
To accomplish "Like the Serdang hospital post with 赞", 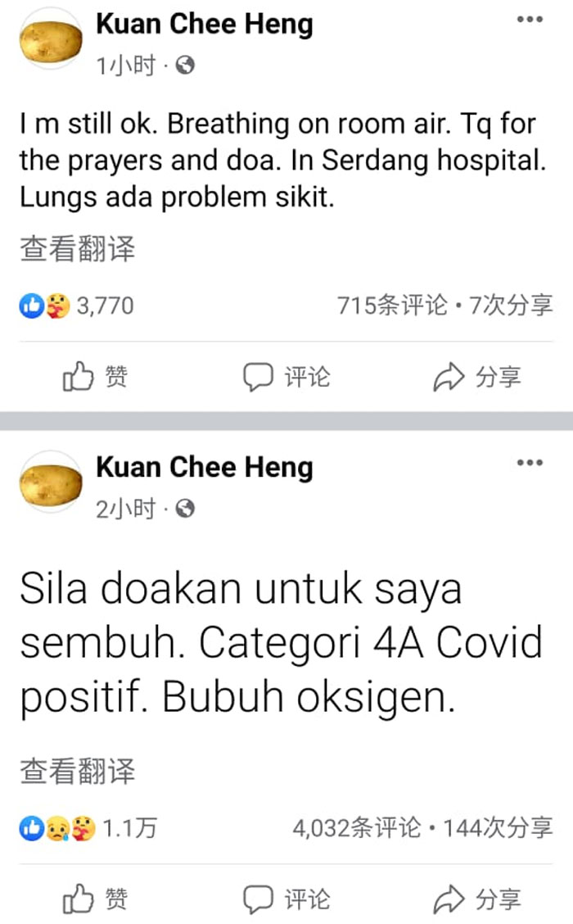I will click(96, 377).
